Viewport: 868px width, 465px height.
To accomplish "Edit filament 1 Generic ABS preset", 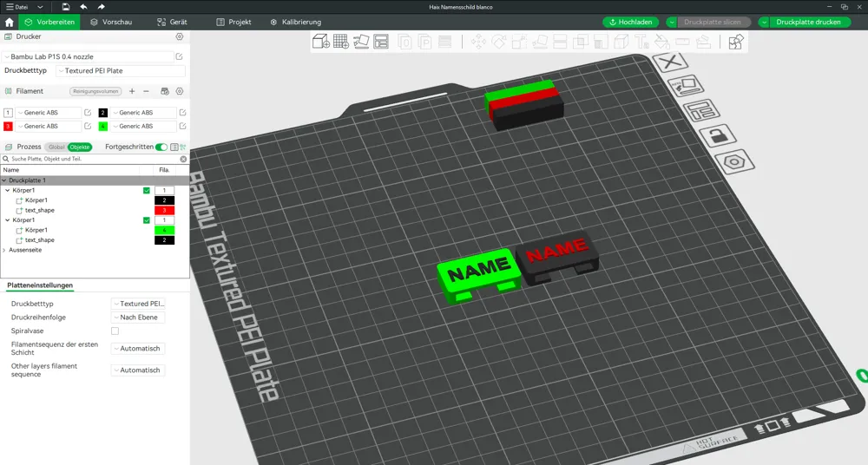I will [x=88, y=113].
